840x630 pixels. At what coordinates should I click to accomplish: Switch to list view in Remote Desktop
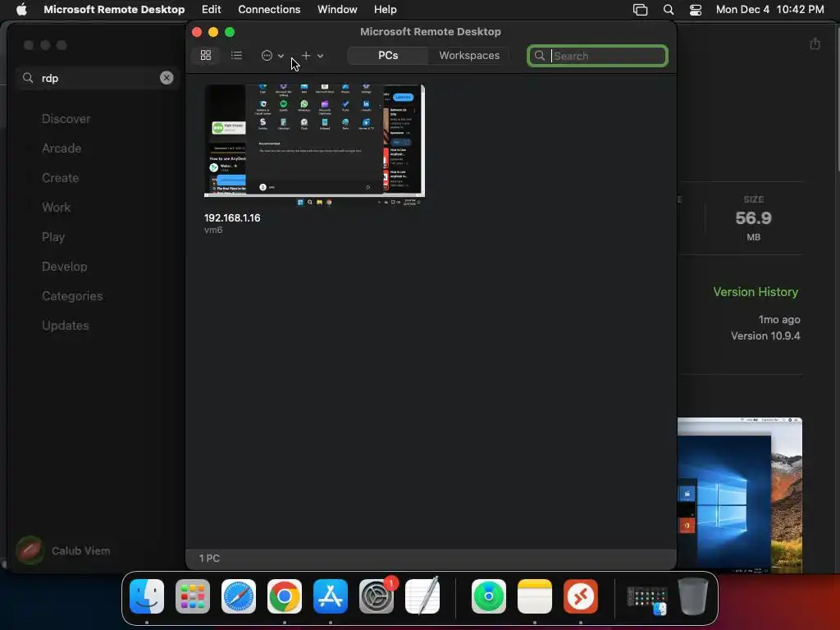tap(236, 55)
